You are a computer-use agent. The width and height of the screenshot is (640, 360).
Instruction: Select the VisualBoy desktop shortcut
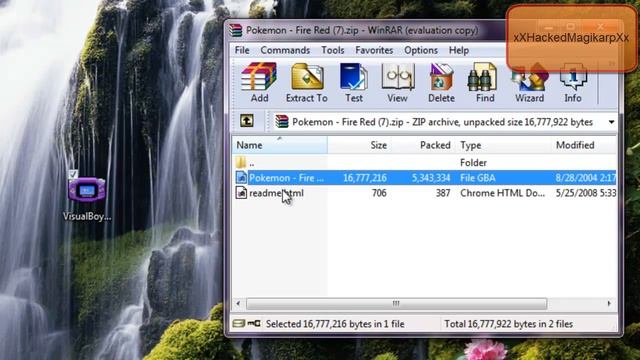[x=87, y=199]
